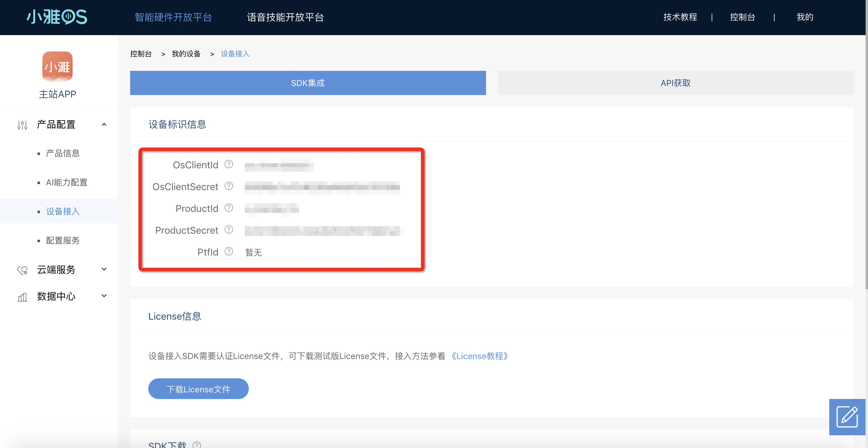Open help icon next to OsClientSecret

pyautogui.click(x=229, y=186)
